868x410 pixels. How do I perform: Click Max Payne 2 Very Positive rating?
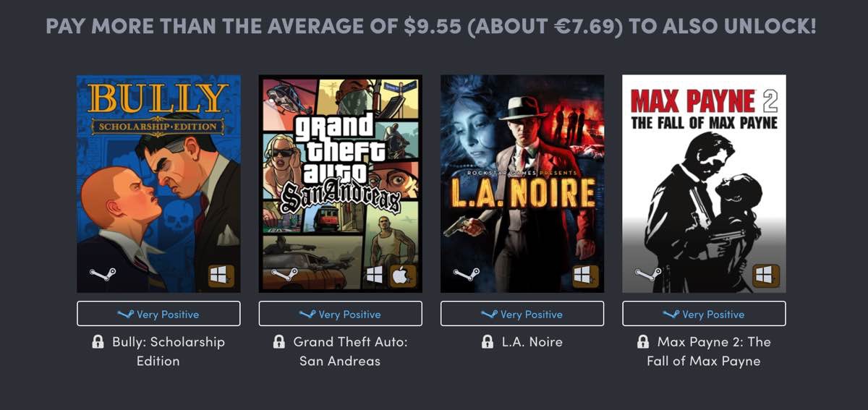(704, 314)
